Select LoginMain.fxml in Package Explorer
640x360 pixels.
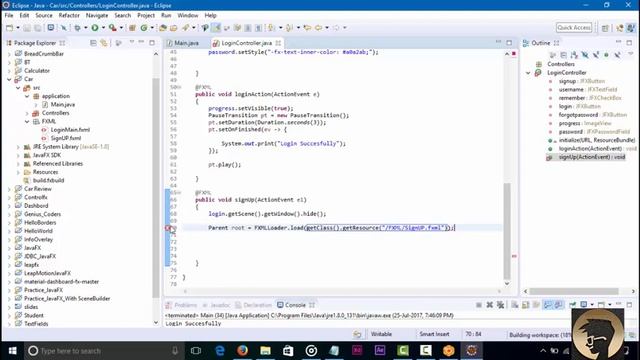[70, 130]
